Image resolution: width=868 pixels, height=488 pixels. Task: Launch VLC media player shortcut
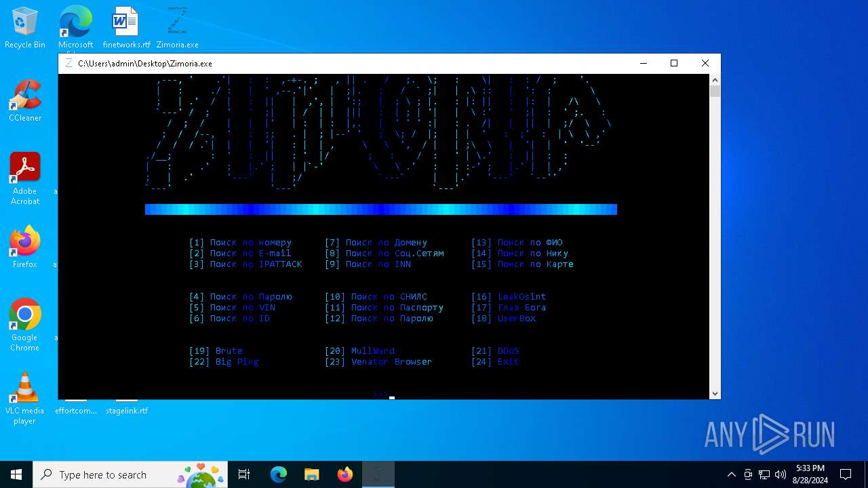click(x=25, y=398)
